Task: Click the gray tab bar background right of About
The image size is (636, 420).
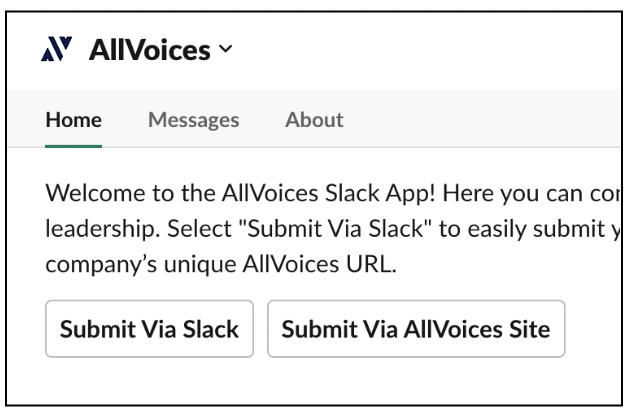Action: click(483, 119)
